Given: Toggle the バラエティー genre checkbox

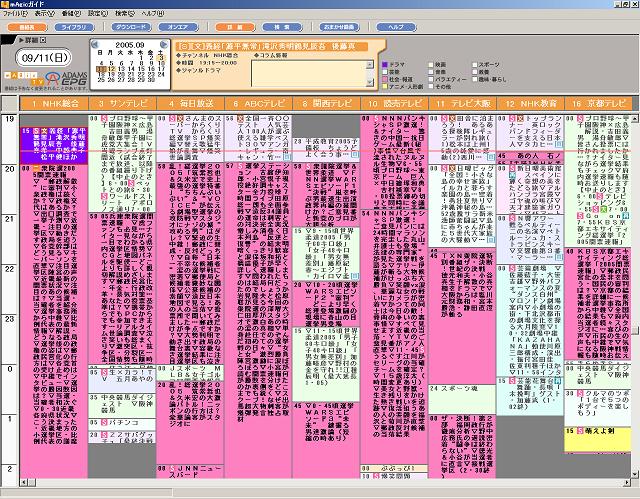Looking at the screenshot, I should pos(431,79).
